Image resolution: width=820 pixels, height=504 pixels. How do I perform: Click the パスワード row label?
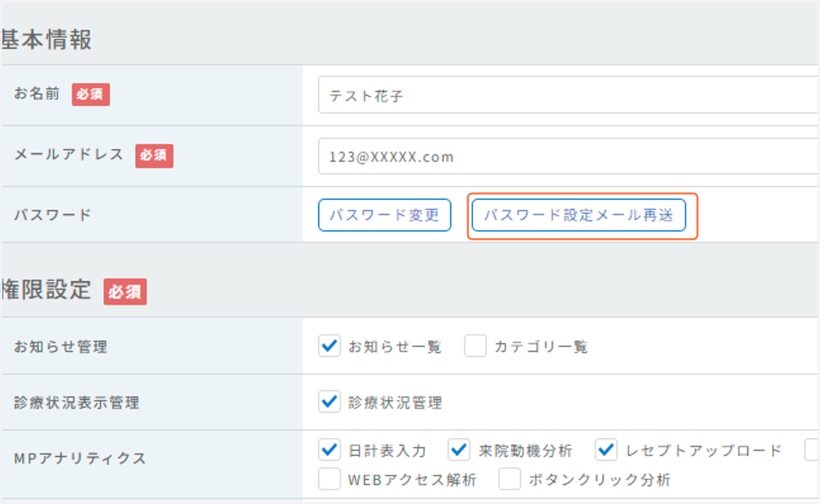point(53,215)
